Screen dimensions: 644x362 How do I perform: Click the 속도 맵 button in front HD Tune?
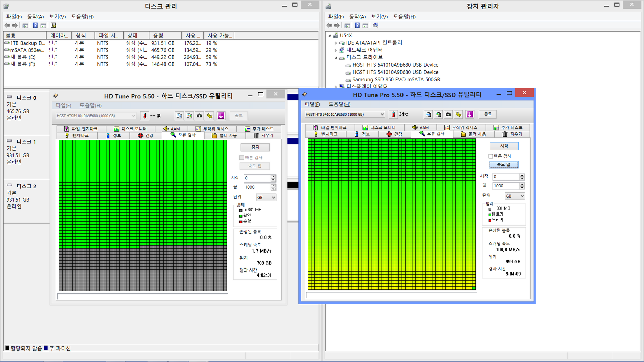point(504,165)
